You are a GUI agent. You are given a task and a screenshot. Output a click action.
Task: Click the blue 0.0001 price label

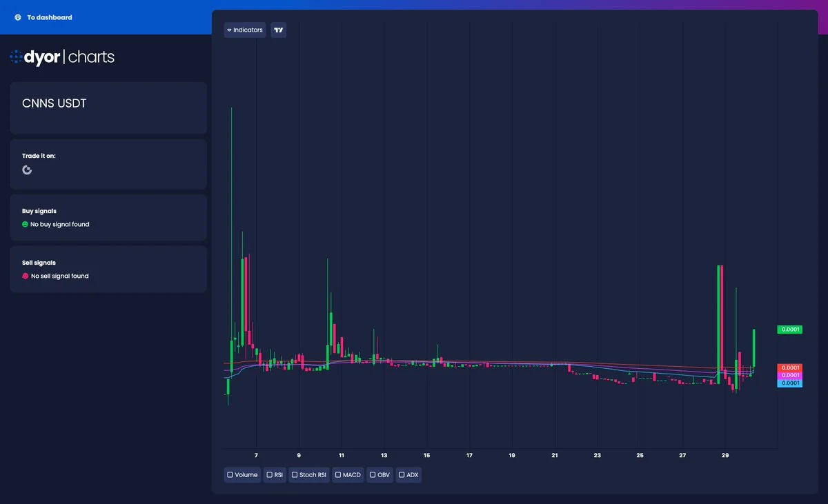pos(789,383)
